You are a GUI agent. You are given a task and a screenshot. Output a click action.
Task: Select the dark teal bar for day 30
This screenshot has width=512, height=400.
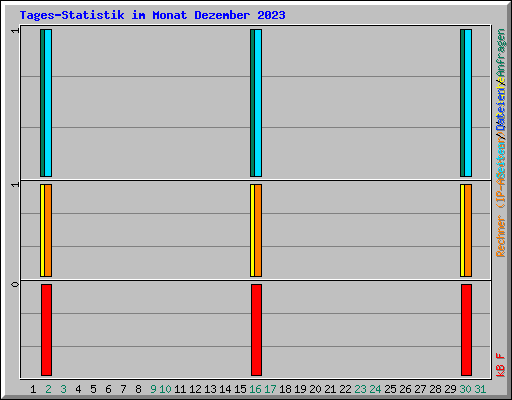(x=462, y=103)
